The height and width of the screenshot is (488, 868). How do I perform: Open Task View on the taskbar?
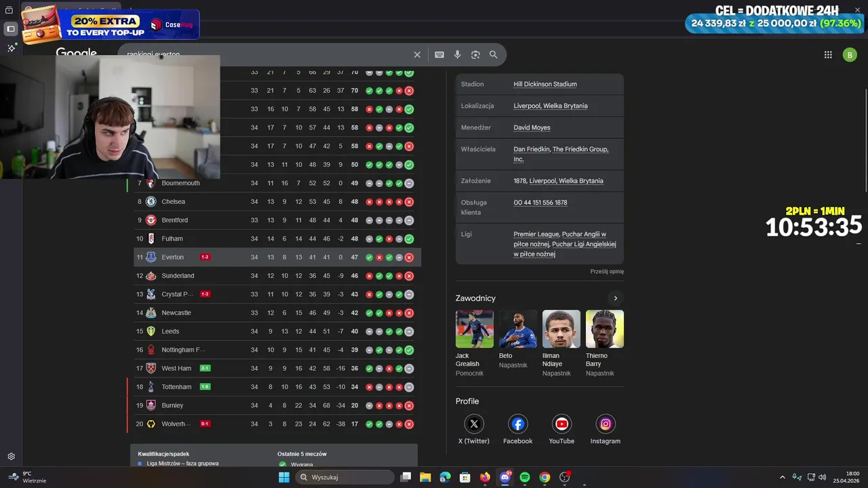(406, 477)
